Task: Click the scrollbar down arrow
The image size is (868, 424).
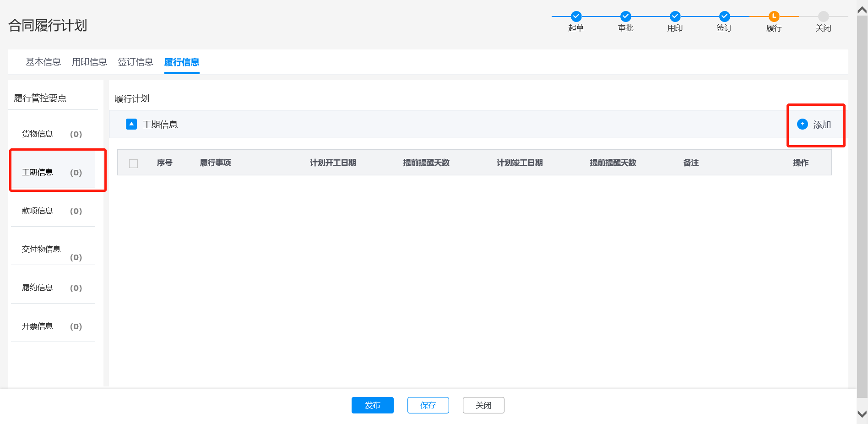Action: (x=862, y=414)
